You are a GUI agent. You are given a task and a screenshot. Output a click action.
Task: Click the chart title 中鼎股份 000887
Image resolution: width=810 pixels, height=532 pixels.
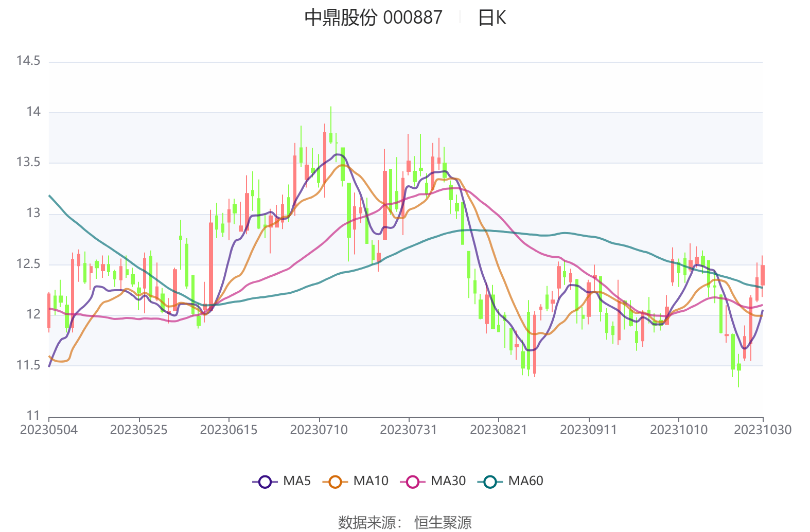coord(373,17)
